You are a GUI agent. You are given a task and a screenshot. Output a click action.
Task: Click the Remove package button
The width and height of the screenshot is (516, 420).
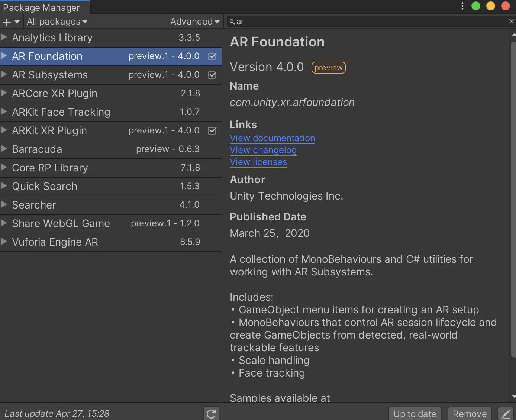point(470,414)
